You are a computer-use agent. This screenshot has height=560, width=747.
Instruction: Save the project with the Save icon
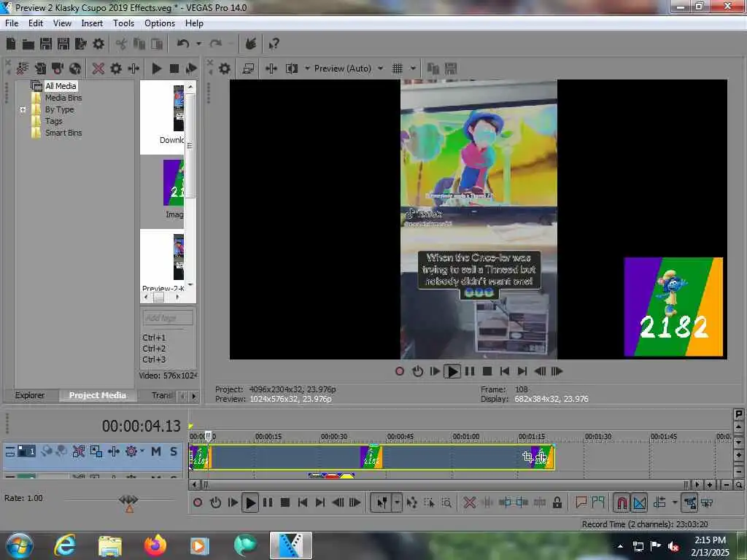click(x=46, y=44)
